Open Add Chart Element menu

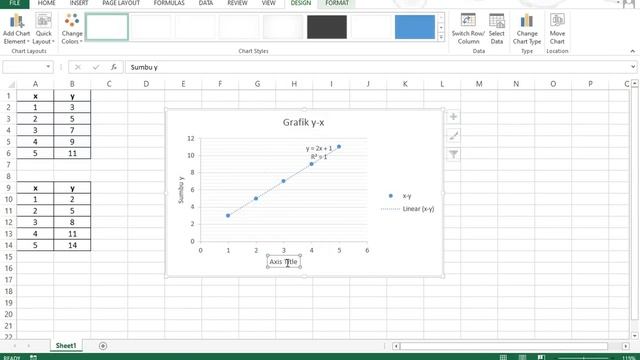[x=16, y=29]
